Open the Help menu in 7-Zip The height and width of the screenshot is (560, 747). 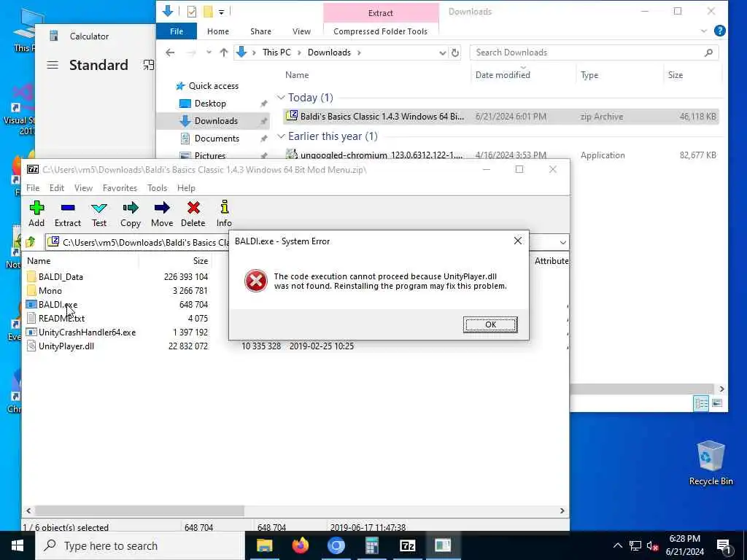point(186,188)
